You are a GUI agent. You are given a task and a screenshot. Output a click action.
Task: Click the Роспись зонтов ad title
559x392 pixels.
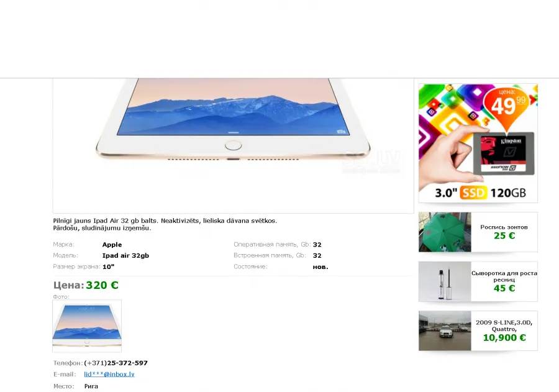pos(504,227)
